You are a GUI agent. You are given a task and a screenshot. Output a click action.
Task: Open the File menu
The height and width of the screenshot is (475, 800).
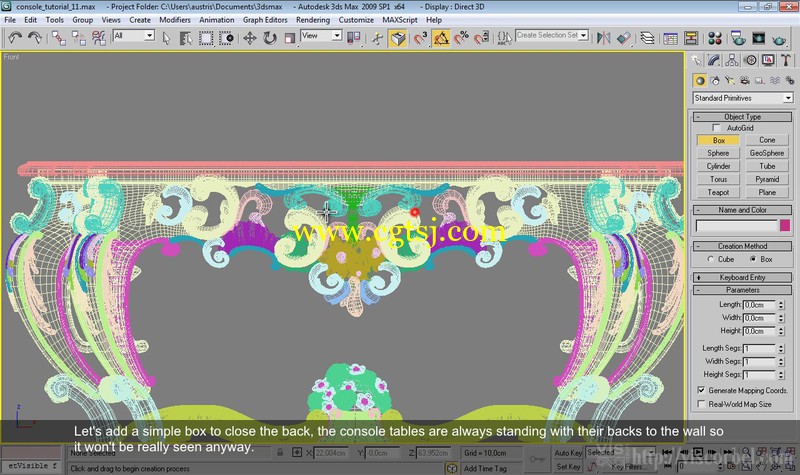pos(10,20)
